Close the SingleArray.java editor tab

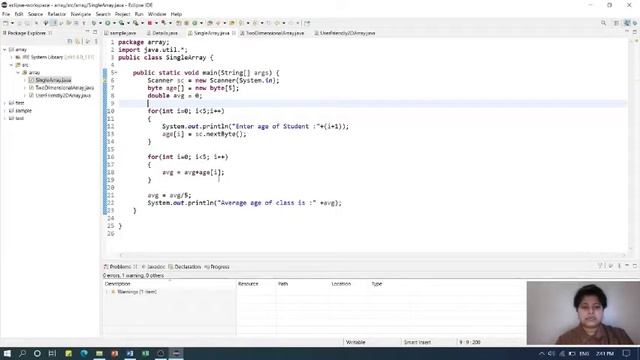234,33
